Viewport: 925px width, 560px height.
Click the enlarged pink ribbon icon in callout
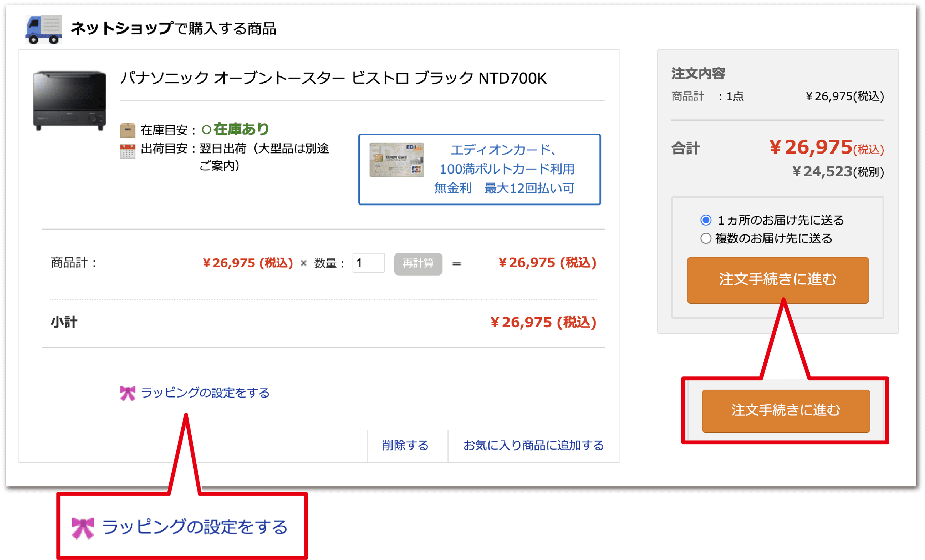83,528
